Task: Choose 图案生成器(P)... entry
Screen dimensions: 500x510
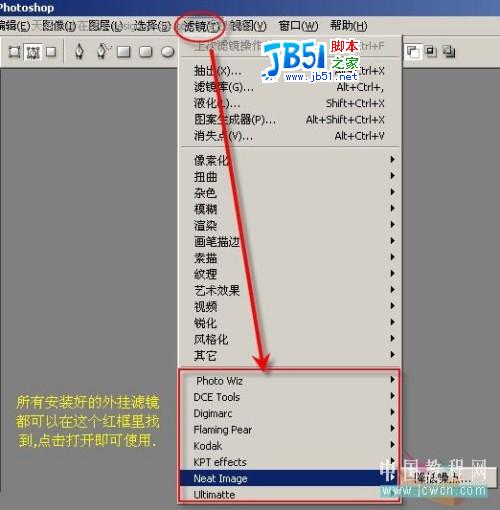Action: (x=290, y=119)
